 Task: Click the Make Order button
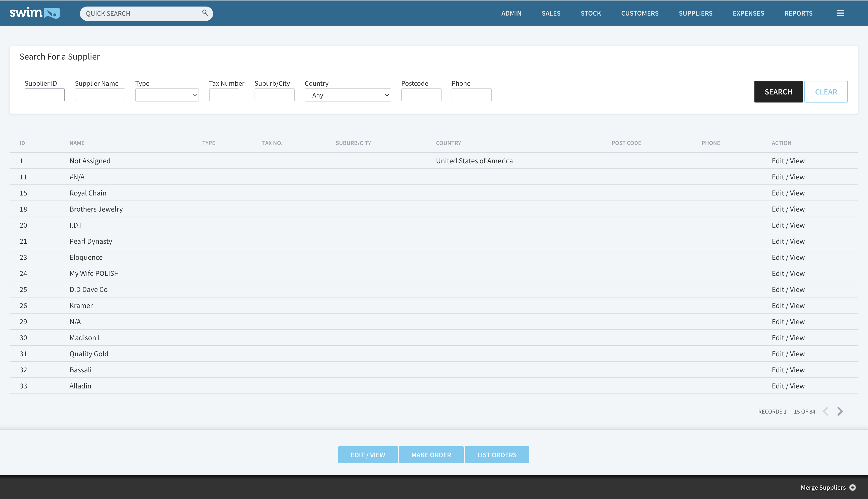(x=431, y=455)
